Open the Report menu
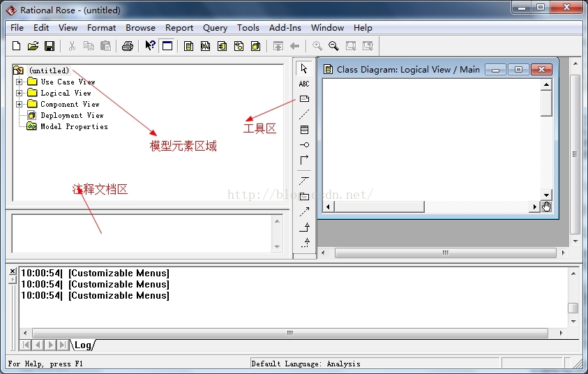The height and width of the screenshot is (374, 588). tap(179, 28)
